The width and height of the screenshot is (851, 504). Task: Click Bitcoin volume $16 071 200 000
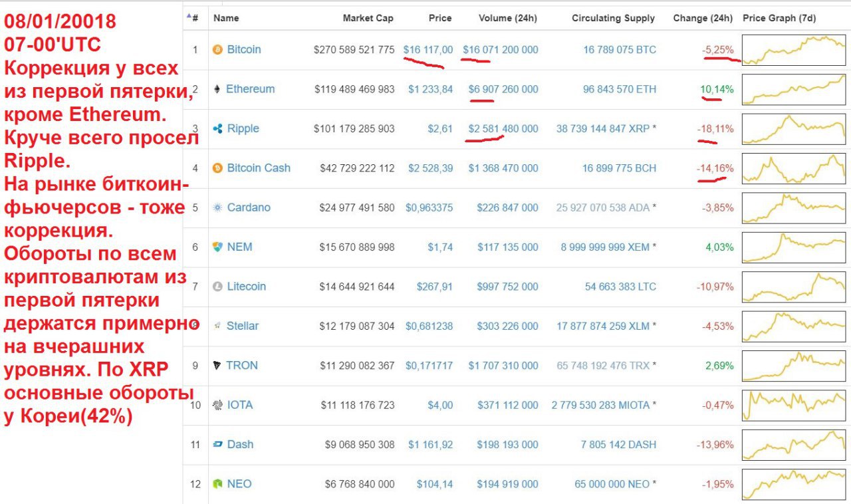point(501,50)
